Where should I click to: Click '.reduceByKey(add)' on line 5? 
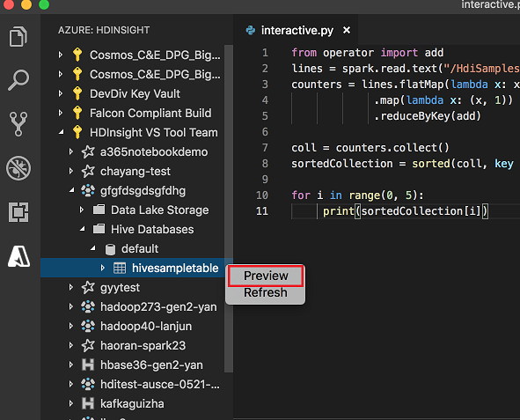click(427, 116)
